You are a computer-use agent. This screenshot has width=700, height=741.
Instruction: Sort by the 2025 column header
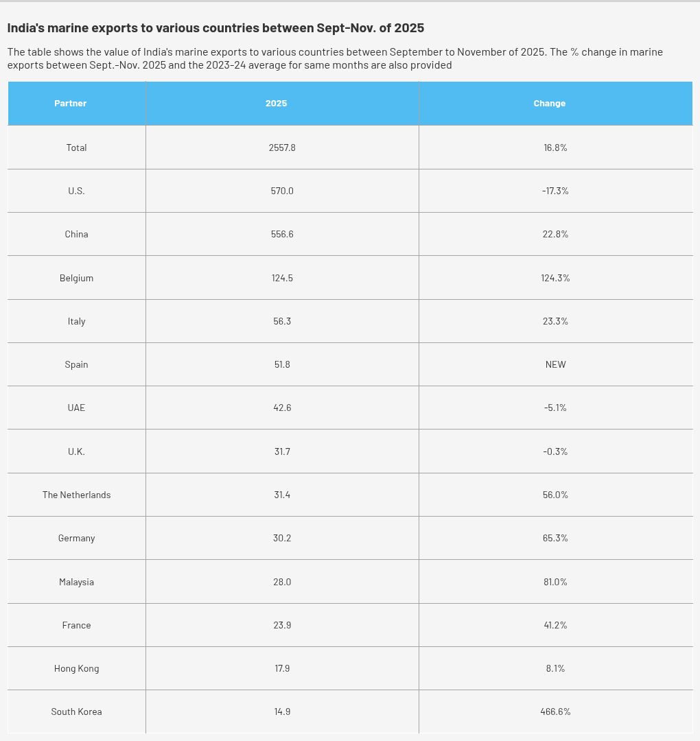pyautogui.click(x=276, y=104)
